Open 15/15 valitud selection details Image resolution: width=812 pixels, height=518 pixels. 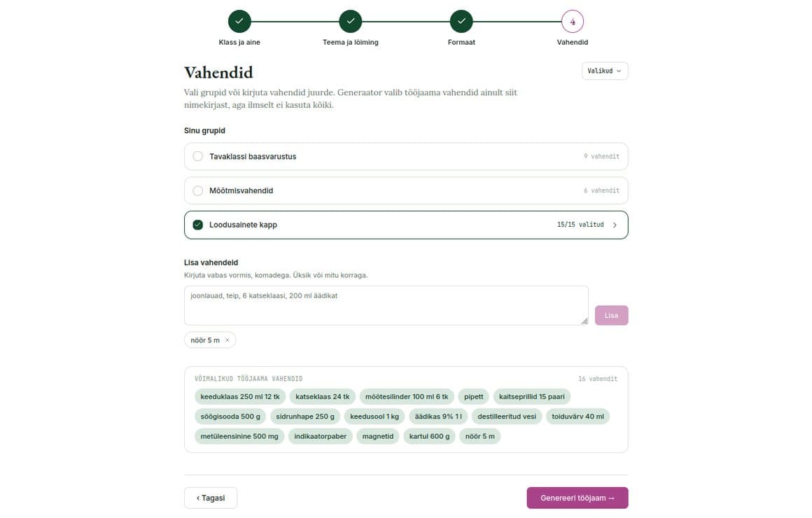[x=580, y=225]
